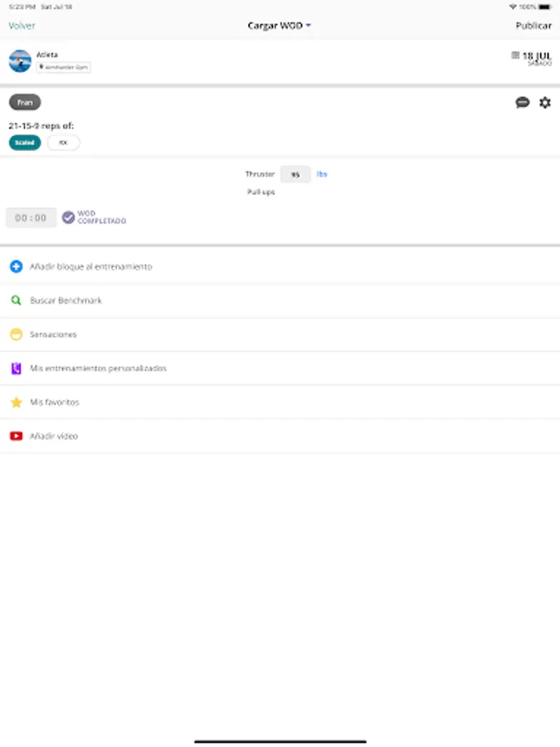This screenshot has height=747, width=560.
Task: Tap the yellow Sensaciones face icon
Action: pyautogui.click(x=17, y=334)
